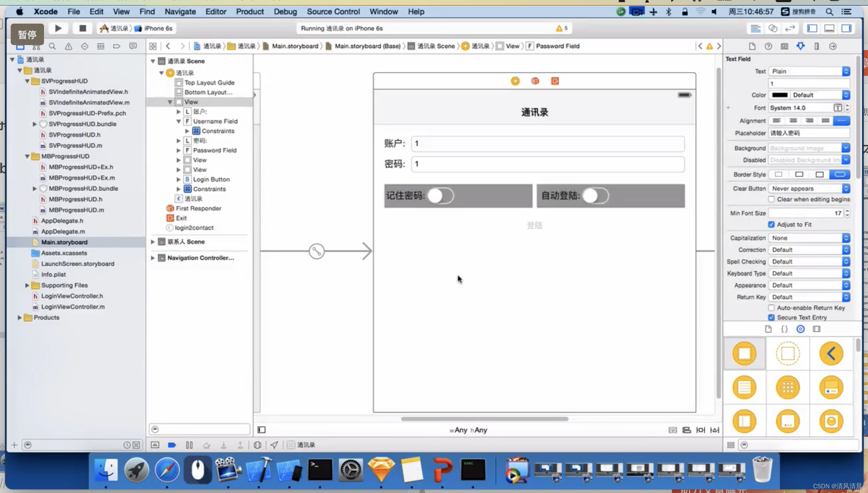
Task: Click the 登陆 button in canvas
Action: [534, 225]
